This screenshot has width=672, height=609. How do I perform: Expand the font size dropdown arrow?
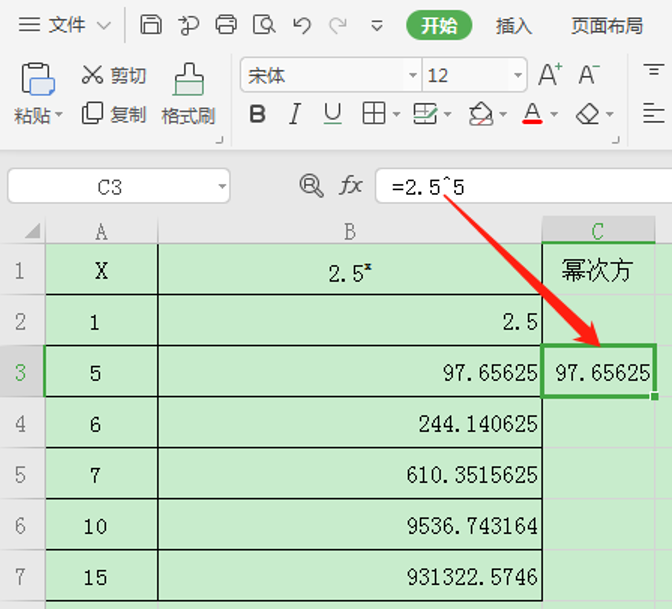518,75
